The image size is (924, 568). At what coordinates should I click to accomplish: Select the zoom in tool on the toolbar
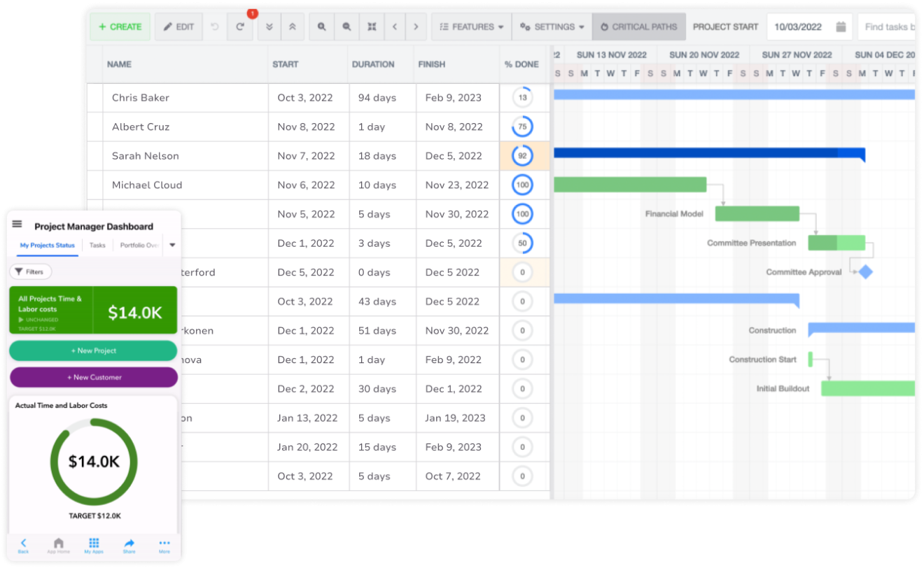[322, 27]
